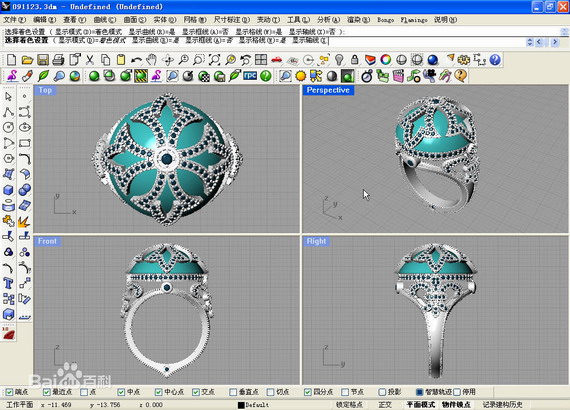Select the fillet curve tool in the sidebar
The width and height of the screenshot is (570, 410).
click(24, 158)
